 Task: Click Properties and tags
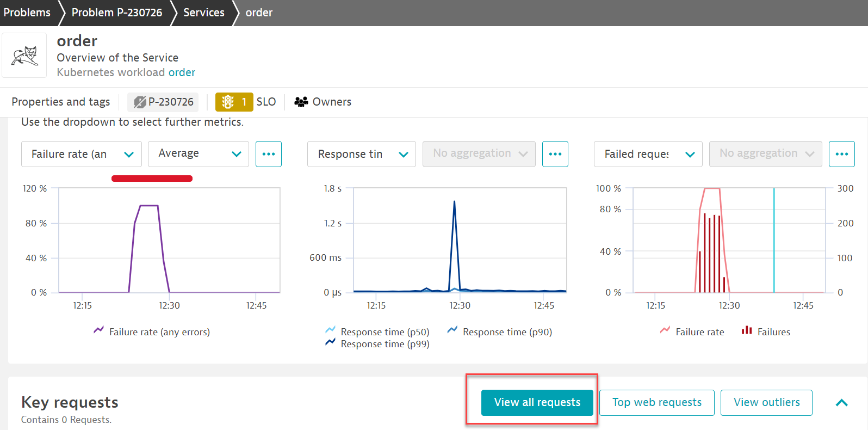click(x=61, y=102)
